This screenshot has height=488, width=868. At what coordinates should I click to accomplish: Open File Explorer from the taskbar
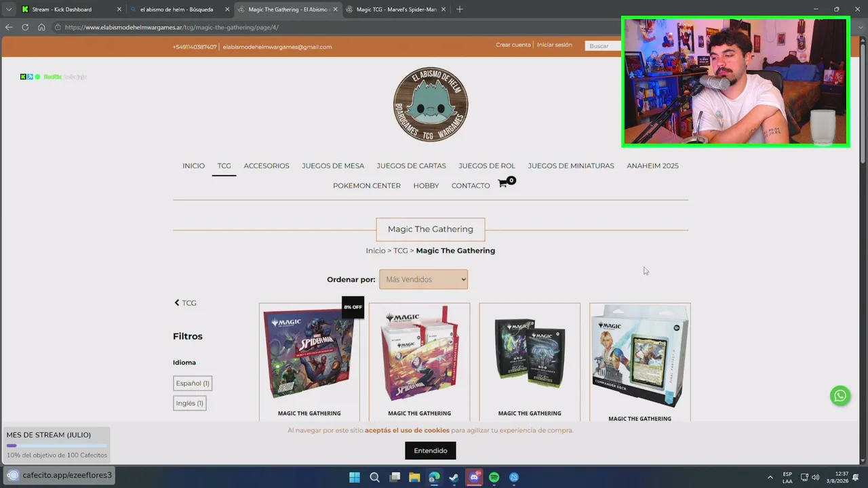[x=414, y=477]
